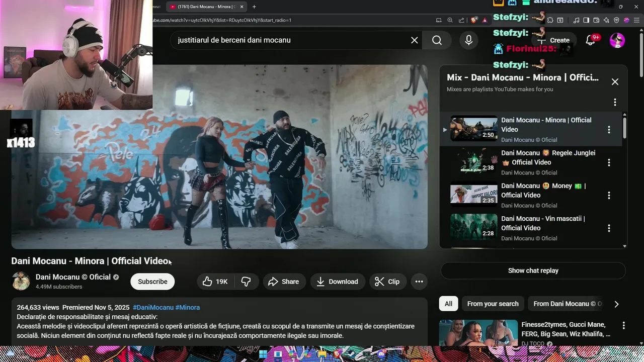This screenshot has height=362, width=644.
Task: Open options for Money playlist item
Action: point(609,196)
